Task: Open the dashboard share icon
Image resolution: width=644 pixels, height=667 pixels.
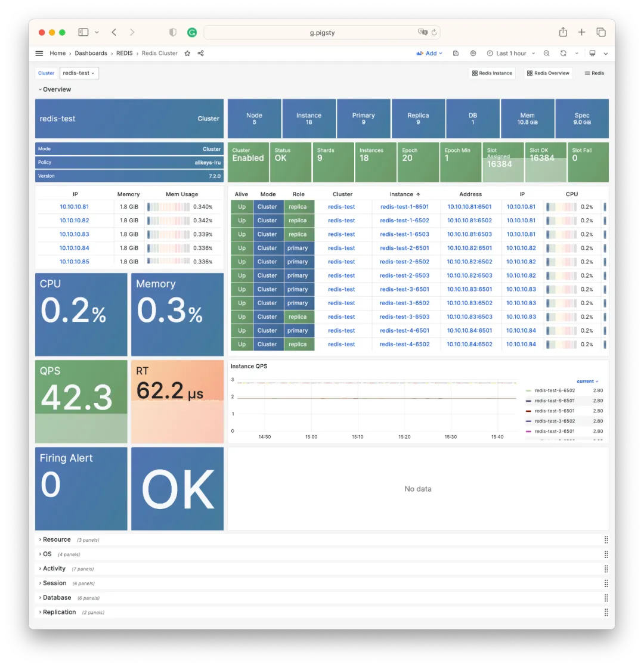Action: coord(201,53)
